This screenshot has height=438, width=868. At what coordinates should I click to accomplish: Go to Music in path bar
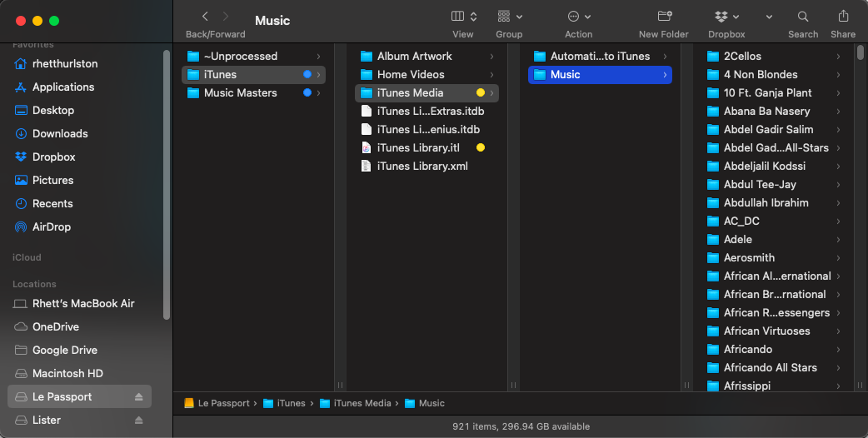tap(425, 403)
